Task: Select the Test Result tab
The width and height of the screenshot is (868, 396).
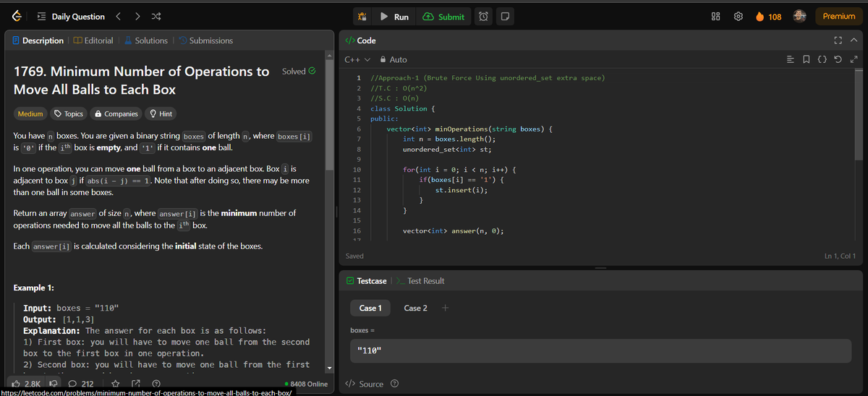Action: point(421,280)
